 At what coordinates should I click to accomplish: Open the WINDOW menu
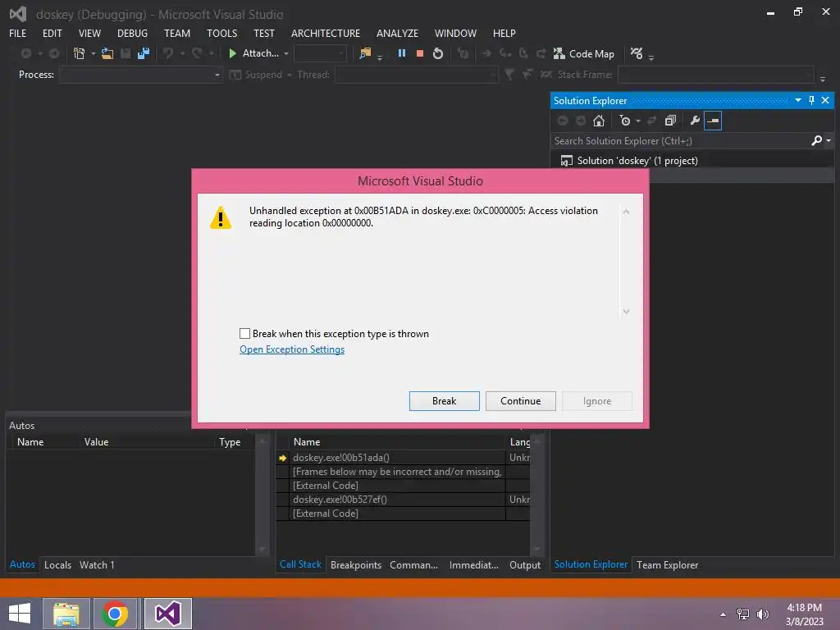(x=455, y=33)
